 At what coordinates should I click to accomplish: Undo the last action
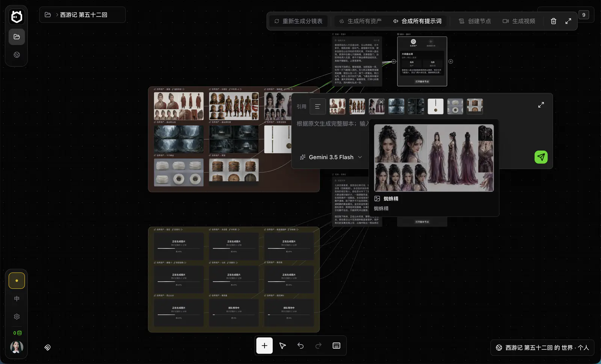pos(300,346)
